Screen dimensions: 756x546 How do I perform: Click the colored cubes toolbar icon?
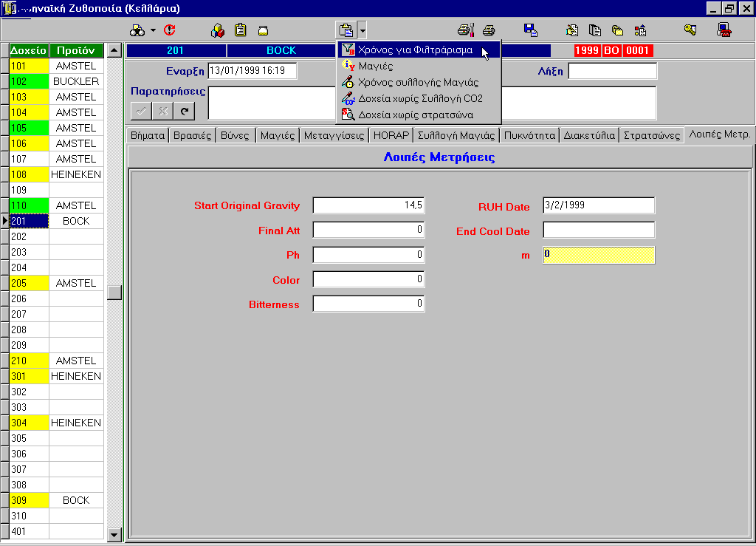218,30
